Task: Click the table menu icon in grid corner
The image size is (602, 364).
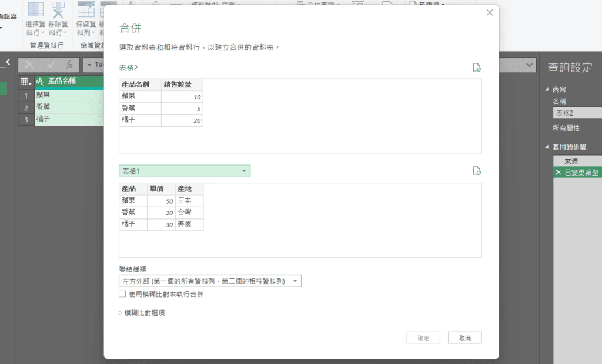Action: 25,82
